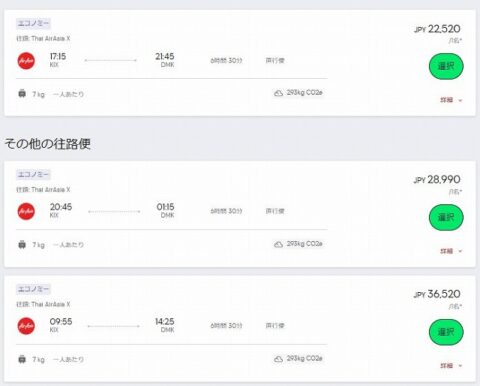The width and height of the screenshot is (480, 386).
Task: Click CO2 cloud icon on first flight
Action: point(278,93)
